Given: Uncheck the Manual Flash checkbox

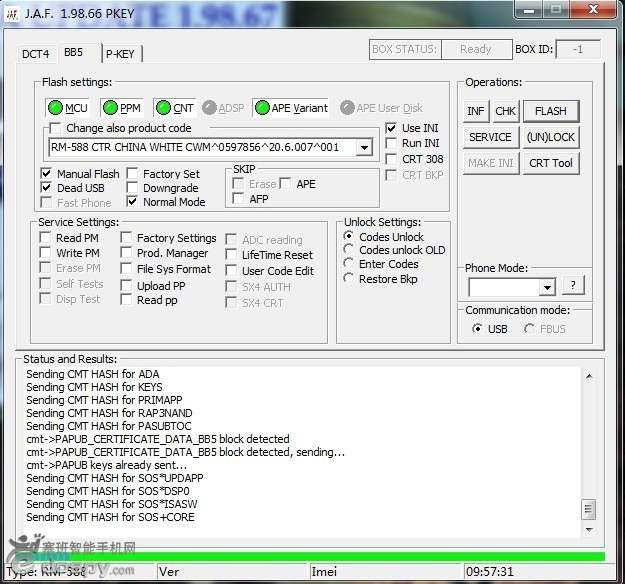Looking at the screenshot, I should pos(46,174).
